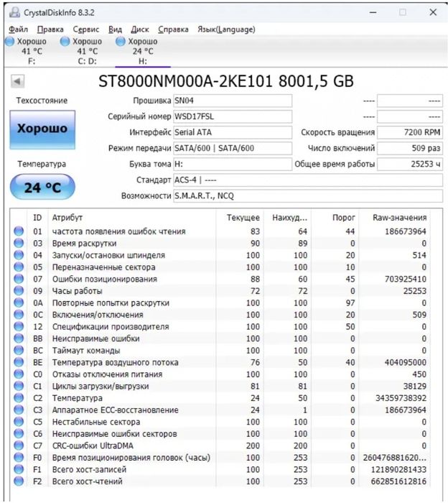
Task: Click status icon for Неисправимые ошибки BB
Action: 19,338
